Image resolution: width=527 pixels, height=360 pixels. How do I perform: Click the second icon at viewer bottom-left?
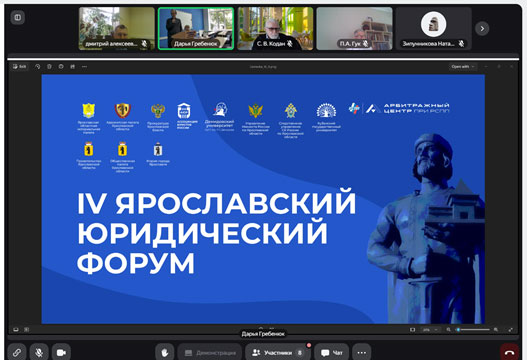click(27, 330)
